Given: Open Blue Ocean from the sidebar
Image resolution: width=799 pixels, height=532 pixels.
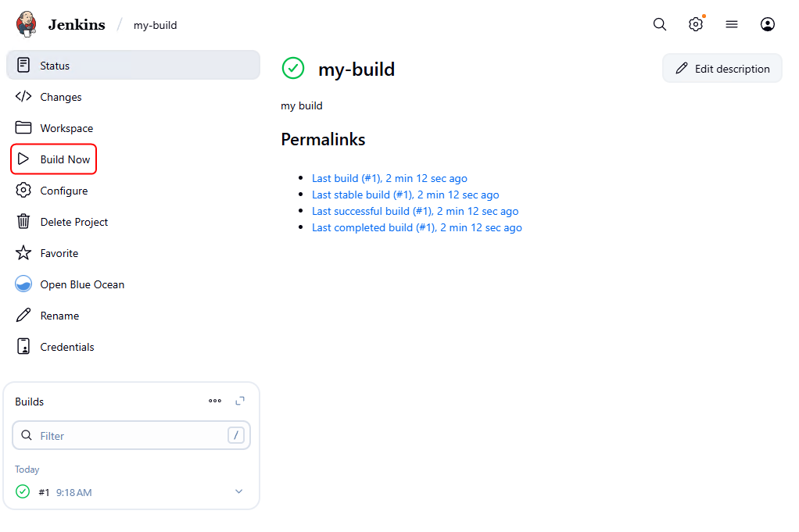Looking at the screenshot, I should pyautogui.click(x=82, y=284).
